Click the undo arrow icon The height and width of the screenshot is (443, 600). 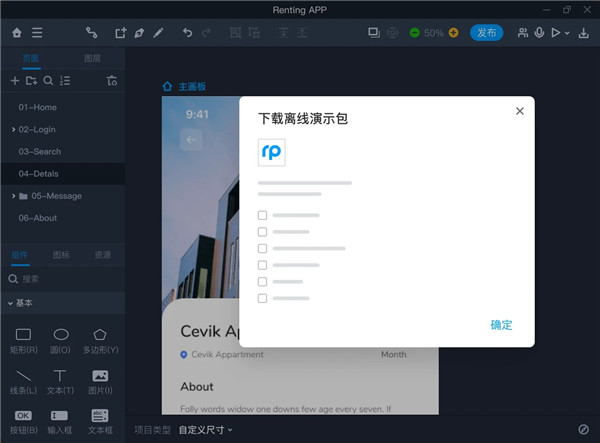pyautogui.click(x=187, y=33)
